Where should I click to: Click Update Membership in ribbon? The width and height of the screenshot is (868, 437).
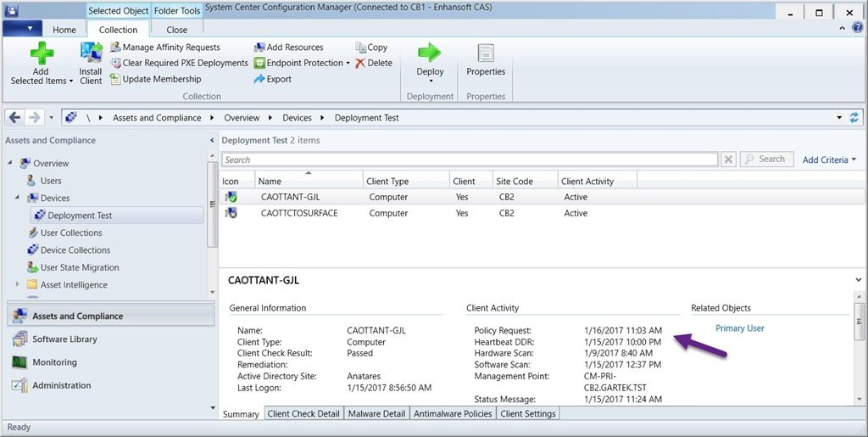[156, 79]
